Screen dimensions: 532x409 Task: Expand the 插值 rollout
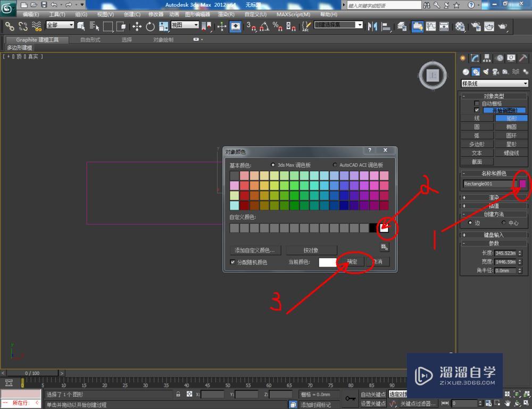494,206
